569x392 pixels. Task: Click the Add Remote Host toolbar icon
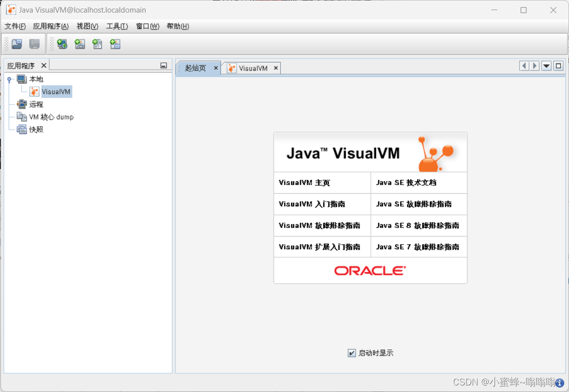[62, 44]
